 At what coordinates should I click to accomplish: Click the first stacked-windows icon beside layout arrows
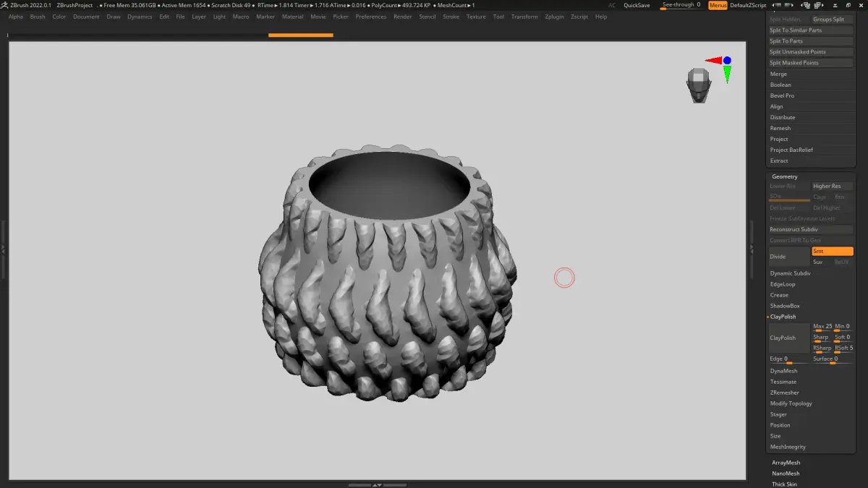point(805,5)
